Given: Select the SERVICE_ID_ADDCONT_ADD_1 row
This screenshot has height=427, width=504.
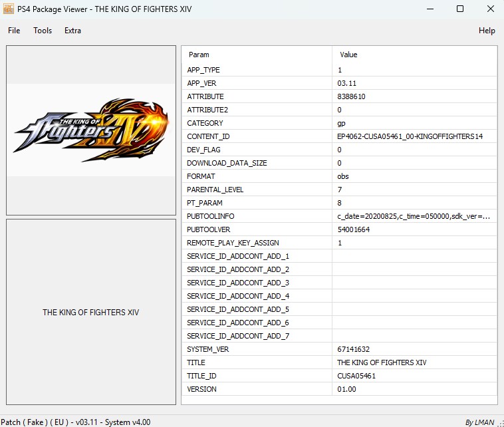Looking at the screenshot, I should [x=339, y=256].
